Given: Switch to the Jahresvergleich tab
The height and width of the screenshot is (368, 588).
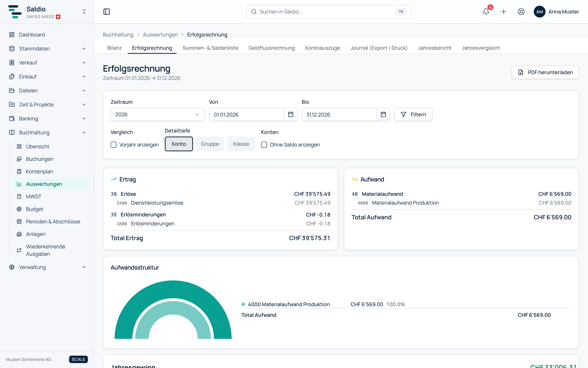Looking at the screenshot, I should pyautogui.click(x=481, y=48).
